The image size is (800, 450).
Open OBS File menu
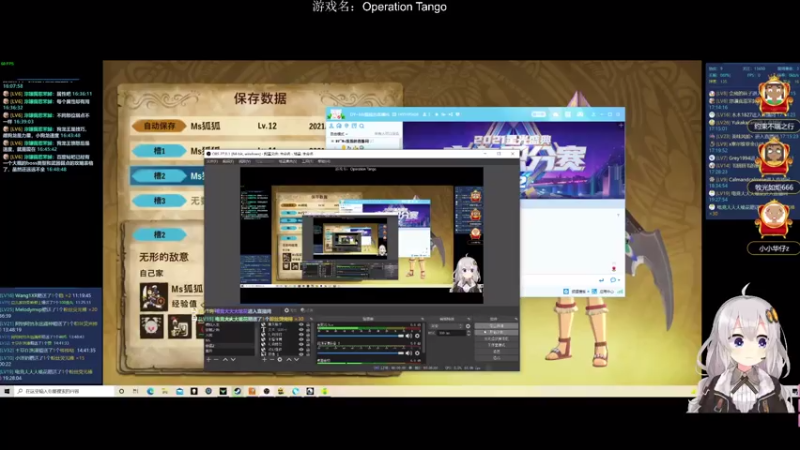212,161
